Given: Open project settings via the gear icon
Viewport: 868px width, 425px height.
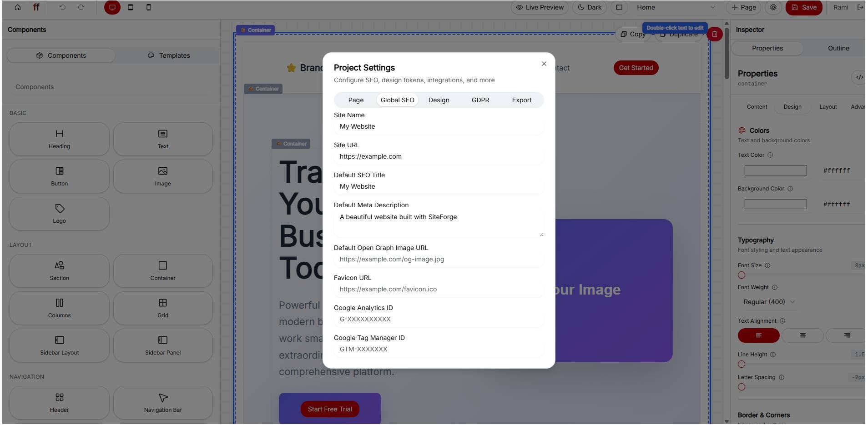Looking at the screenshot, I should tap(773, 8).
